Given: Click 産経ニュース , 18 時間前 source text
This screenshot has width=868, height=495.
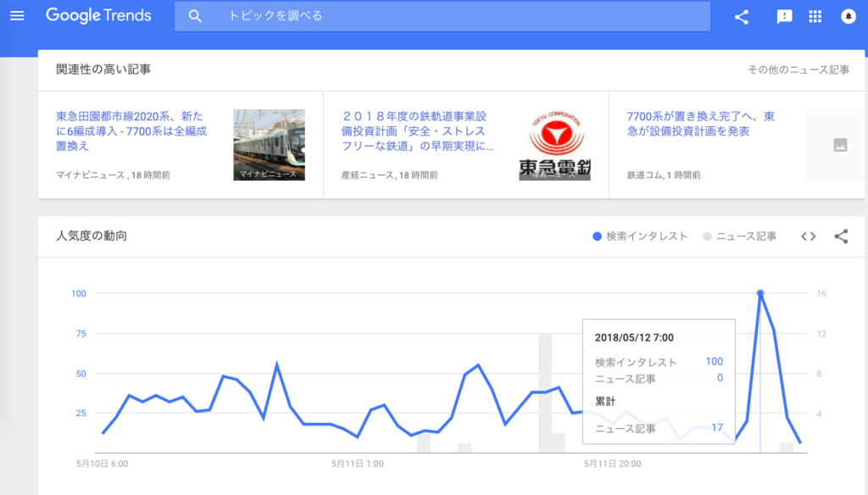Looking at the screenshot, I should click(x=390, y=175).
